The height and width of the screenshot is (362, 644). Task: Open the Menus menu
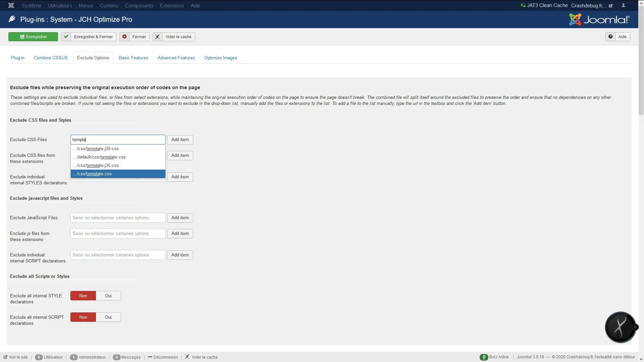(x=86, y=6)
